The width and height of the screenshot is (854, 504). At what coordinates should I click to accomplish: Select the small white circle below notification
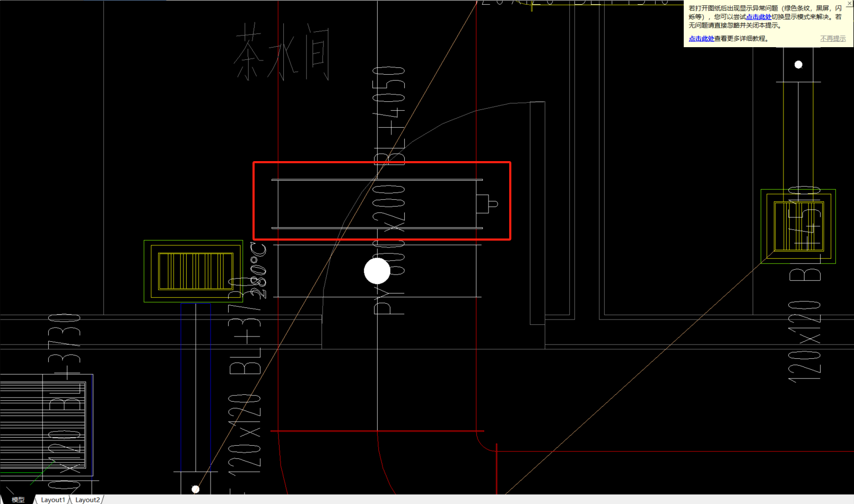(x=798, y=65)
